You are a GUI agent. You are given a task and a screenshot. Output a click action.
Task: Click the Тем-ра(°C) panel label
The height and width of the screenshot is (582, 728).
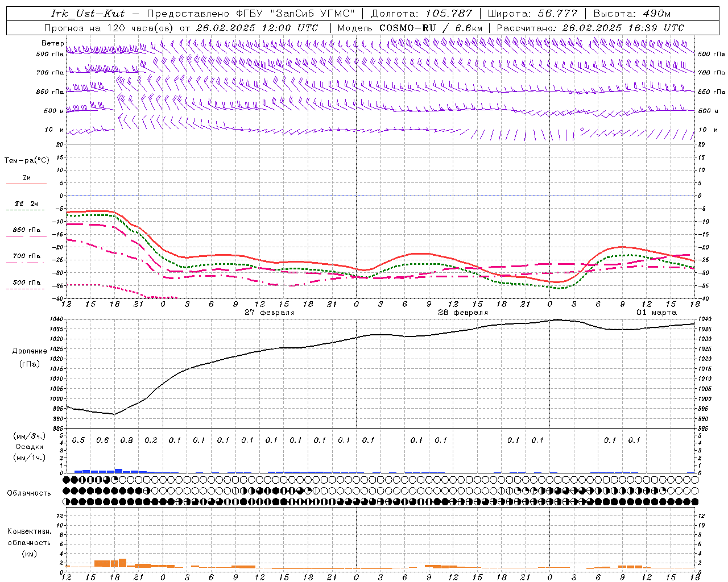[27, 161]
